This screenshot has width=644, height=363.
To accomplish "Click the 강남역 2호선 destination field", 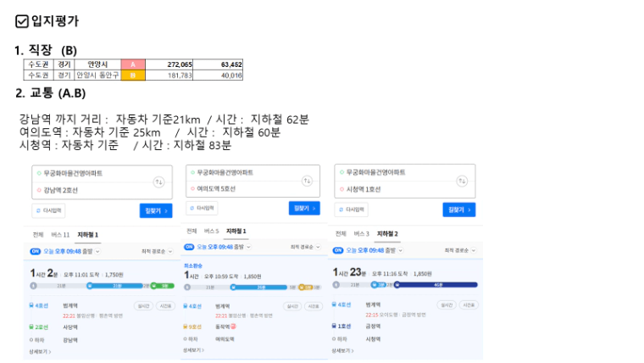I will (x=102, y=190).
